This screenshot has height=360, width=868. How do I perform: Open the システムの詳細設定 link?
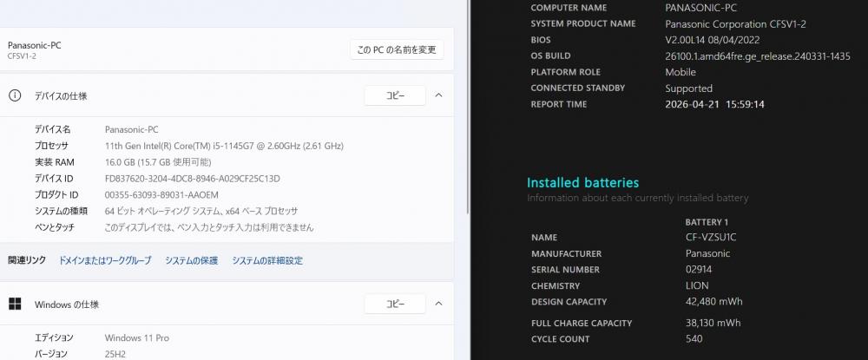tap(267, 260)
